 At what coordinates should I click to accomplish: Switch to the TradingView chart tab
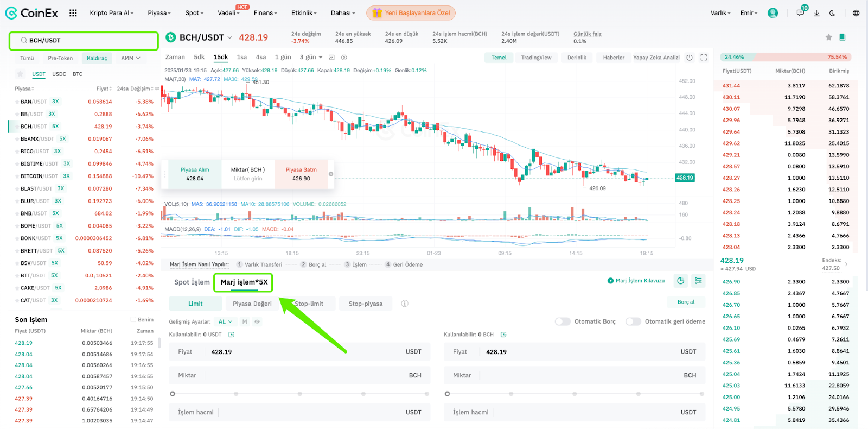click(536, 58)
